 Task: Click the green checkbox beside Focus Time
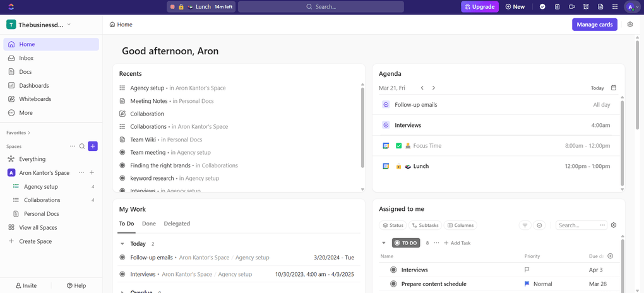click(x=398, y=146)
